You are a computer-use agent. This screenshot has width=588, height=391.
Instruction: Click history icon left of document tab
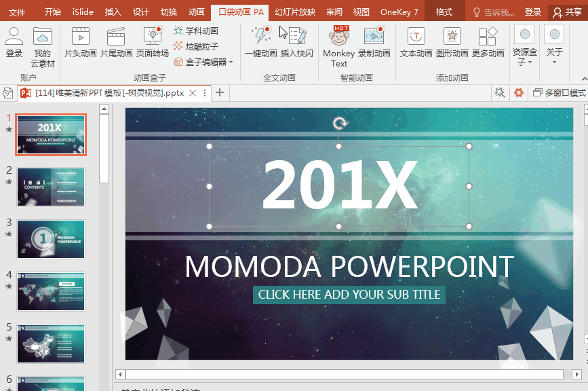tap(8, 93)
